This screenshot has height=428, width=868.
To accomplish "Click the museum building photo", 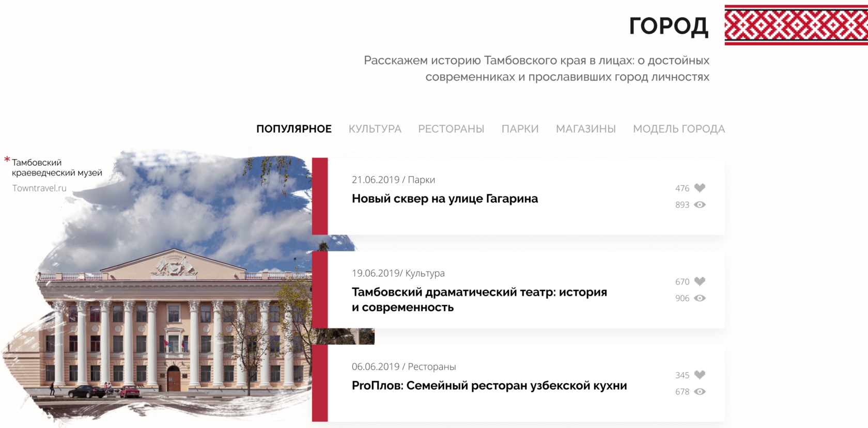I will (171, 320).
